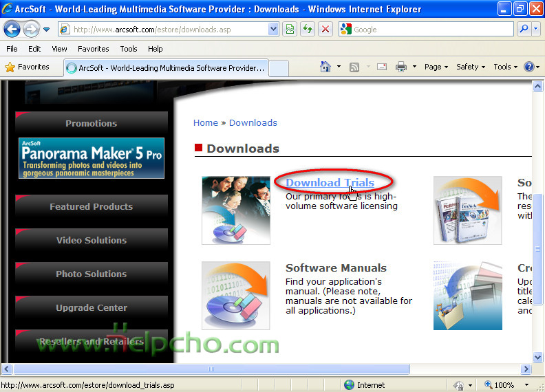Click the Internet zone globe icon
Image resolution: width=545 pixels, height=392 pixels.
[x=349, y=385]
